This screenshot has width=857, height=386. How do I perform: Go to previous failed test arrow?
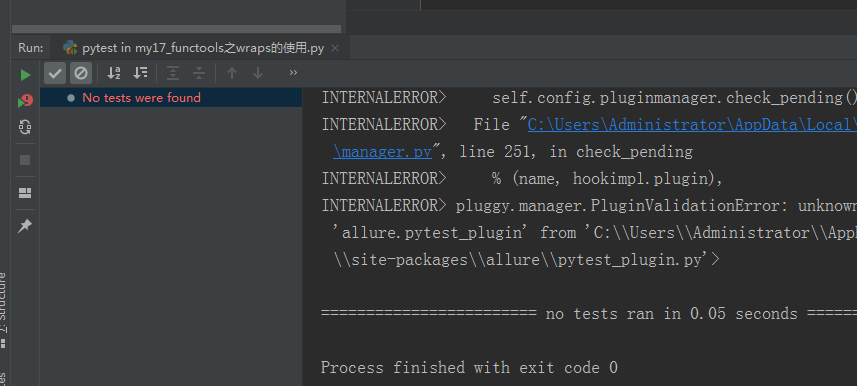pos(232,73)
